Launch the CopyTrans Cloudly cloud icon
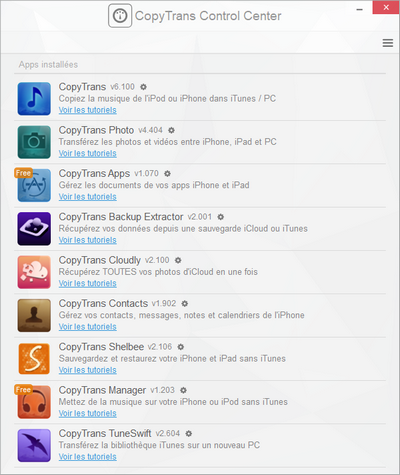 tap(34, 272)
